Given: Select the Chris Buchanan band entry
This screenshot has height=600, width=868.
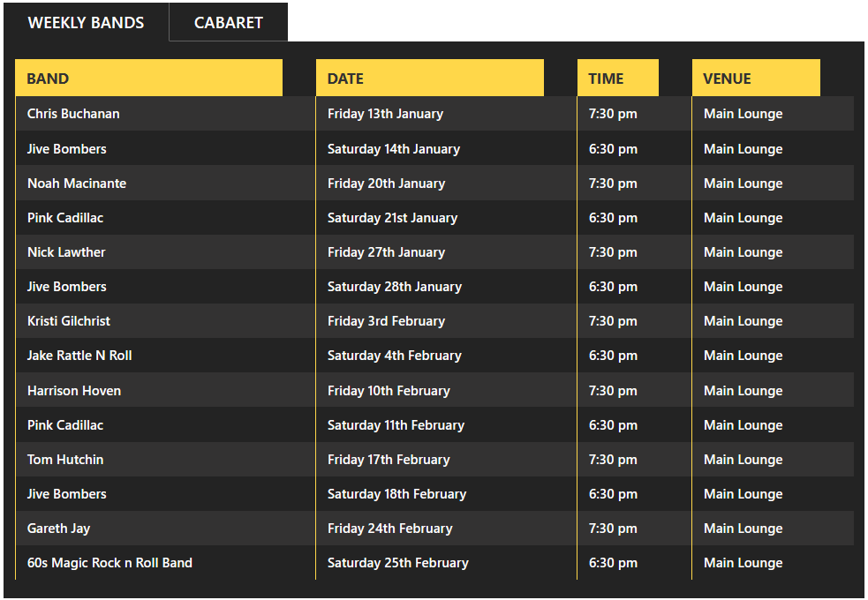Looking at the screenshot, I should click(x=73, y=114).
